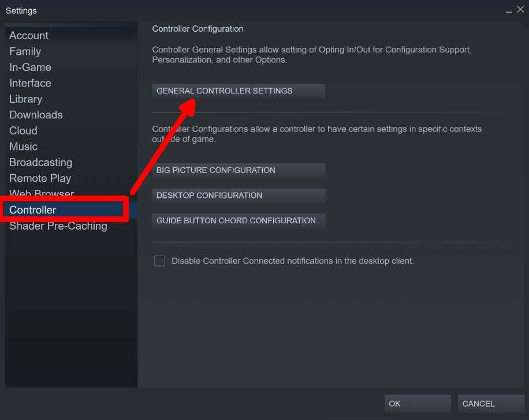
Task: Switch to Interface settings
Action: click(30, 83)
